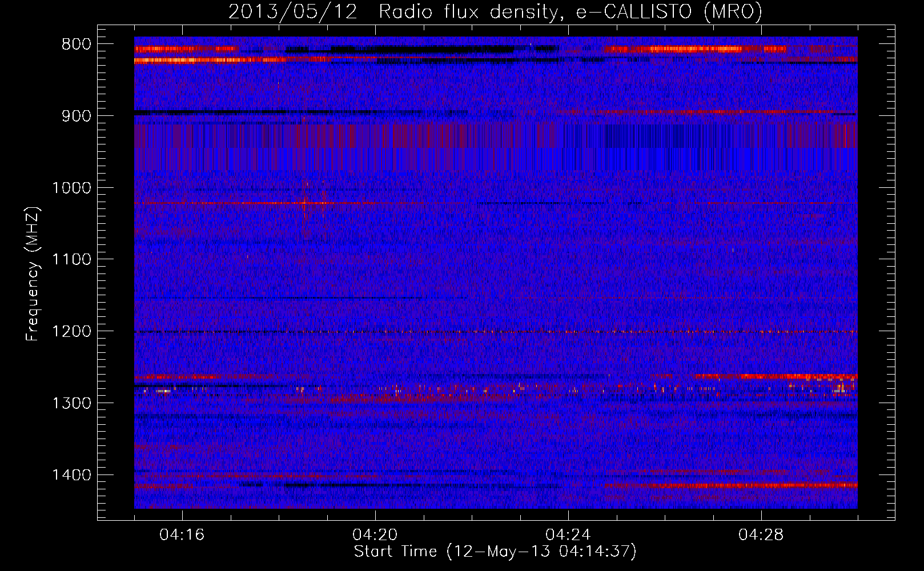Click the 800 frequency tick label
Screen dimensions: 924x571
tap(76, 45)
